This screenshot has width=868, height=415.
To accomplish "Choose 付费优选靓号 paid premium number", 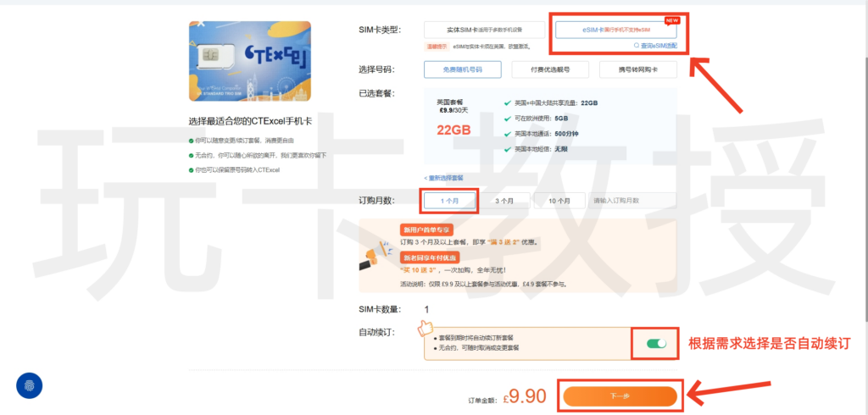I will pos(544,69).
